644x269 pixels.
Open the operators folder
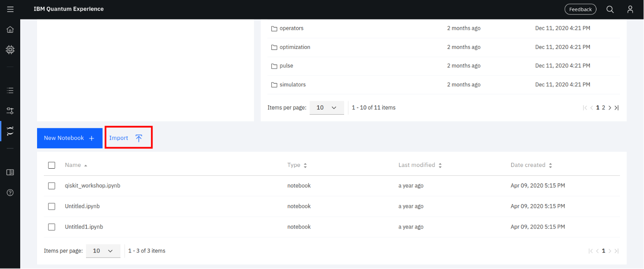(291, 28)
